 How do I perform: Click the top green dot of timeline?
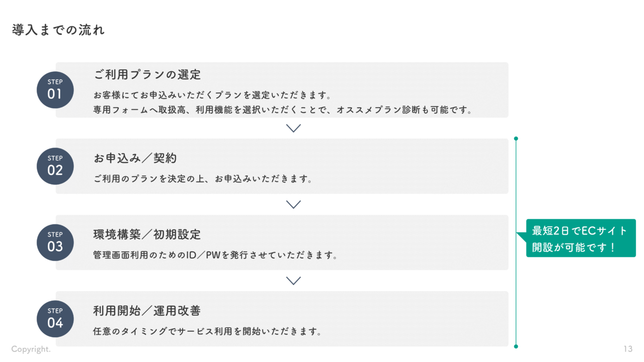[x=516, y=139]
